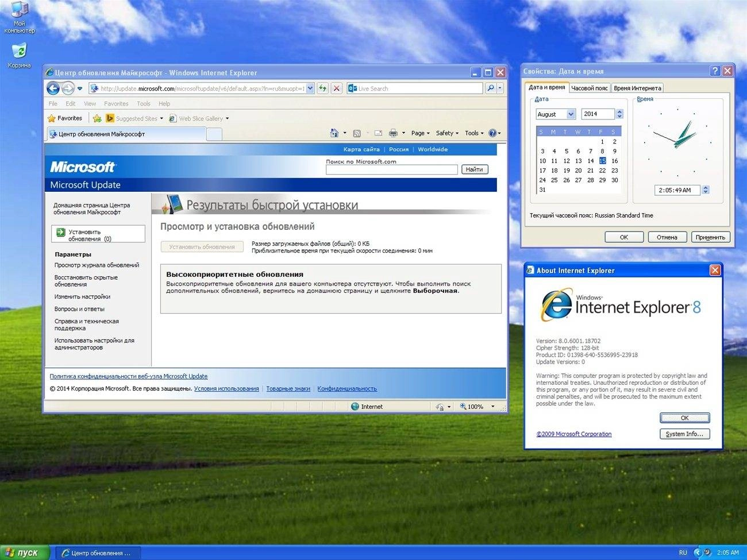Click the Карта сайта link
Screen dimensions: 747x560
(361, 149)
